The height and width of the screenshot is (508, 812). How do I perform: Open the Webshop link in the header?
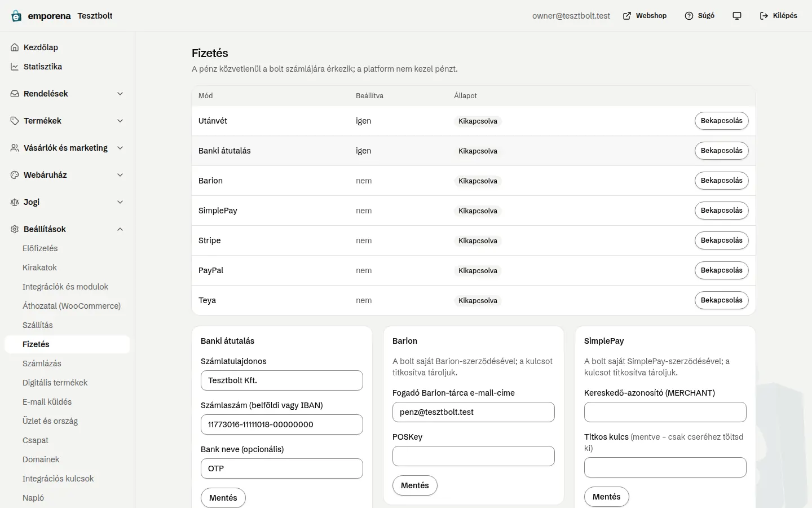(x=645, y=16)
